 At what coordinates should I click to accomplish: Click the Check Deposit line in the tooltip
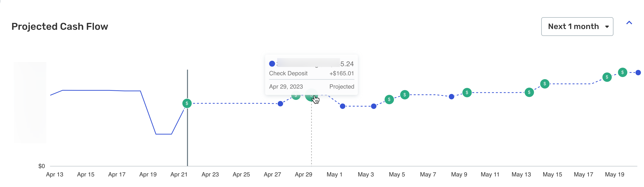311,73
